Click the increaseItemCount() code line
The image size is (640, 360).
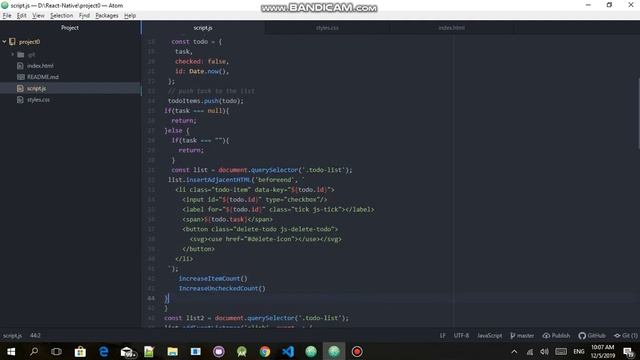[213, 278]
